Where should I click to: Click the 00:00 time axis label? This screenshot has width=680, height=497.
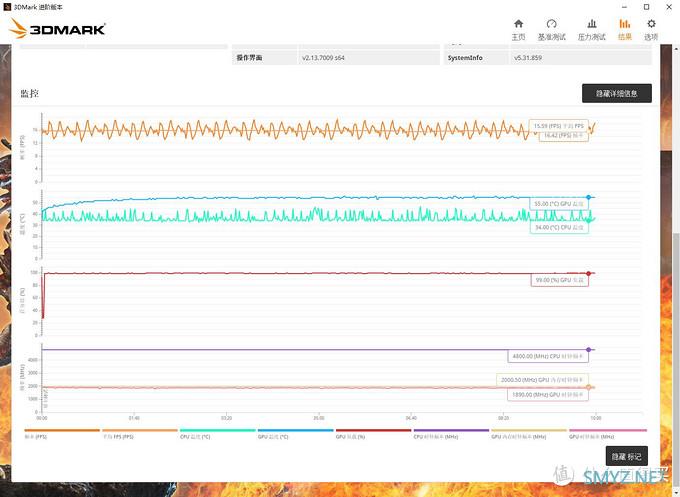coord(42,418)
